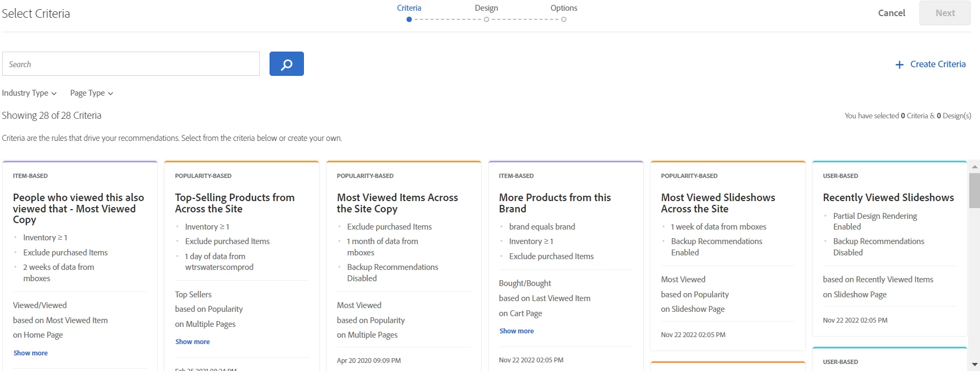This screenshot has height=371, width=980.
Task: Click the magnifier search button
Action: click(x=286, y=64)
